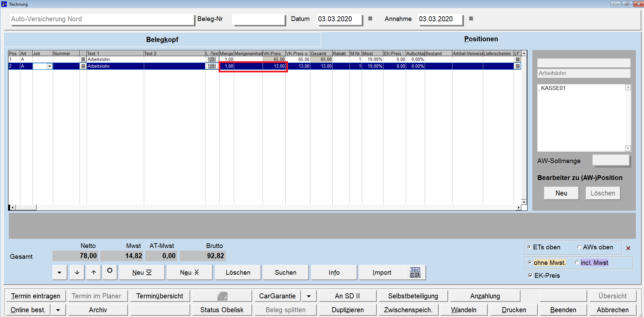Click the Anzahlung button
644x317 pixels.
485,296
